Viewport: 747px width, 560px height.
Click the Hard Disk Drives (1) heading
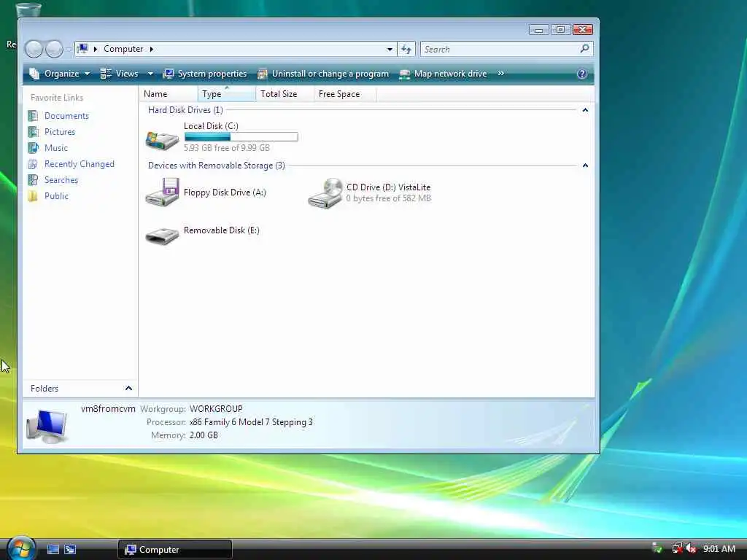point(185,110)
